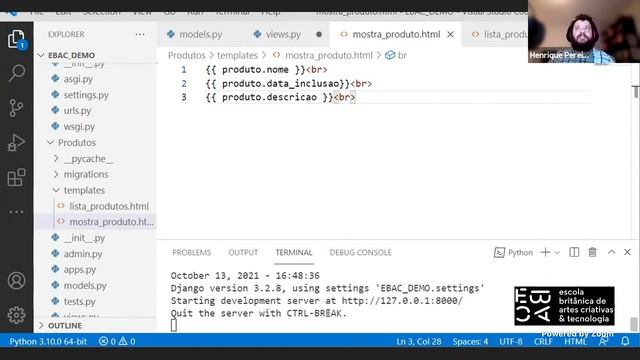Open notifications bell in status bar
Screen dimensions: 640x360
pos(625,341)
